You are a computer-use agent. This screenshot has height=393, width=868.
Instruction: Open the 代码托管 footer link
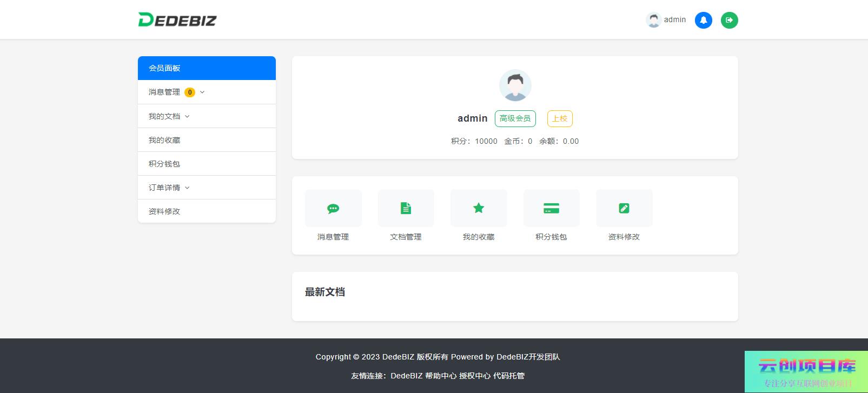coord(509,376)
